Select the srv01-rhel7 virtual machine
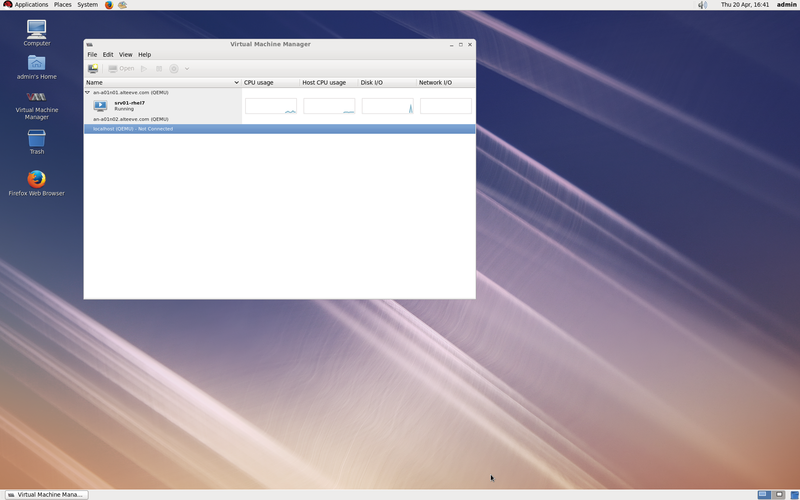 (x=129, y=105)
